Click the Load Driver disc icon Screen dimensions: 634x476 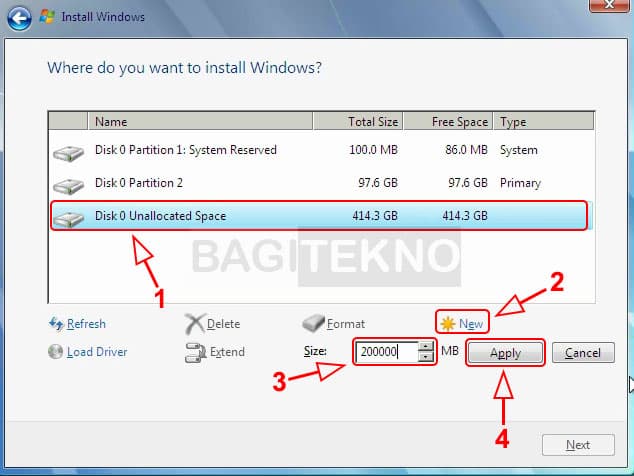(55, 352)
